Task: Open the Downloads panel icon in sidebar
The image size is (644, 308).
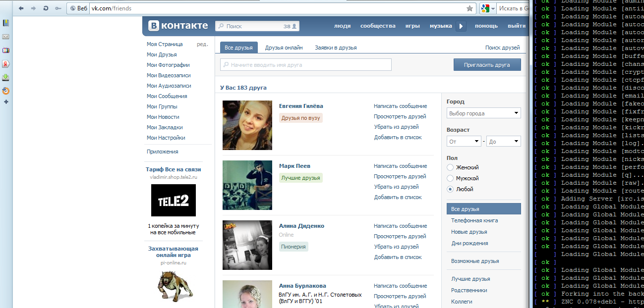Action: (6, 77)
